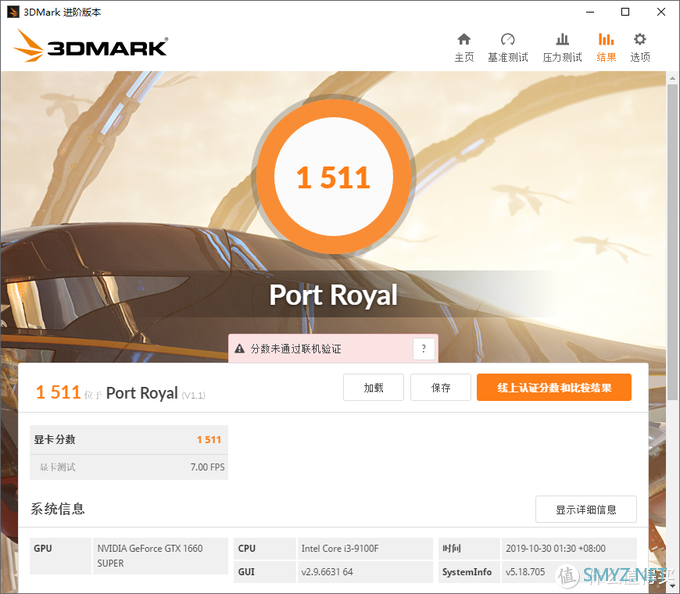Image resolution: width=680 pixels, height=594 pixels.
Task: Click the 显卡分数 graphics score row
Action: 129,440
